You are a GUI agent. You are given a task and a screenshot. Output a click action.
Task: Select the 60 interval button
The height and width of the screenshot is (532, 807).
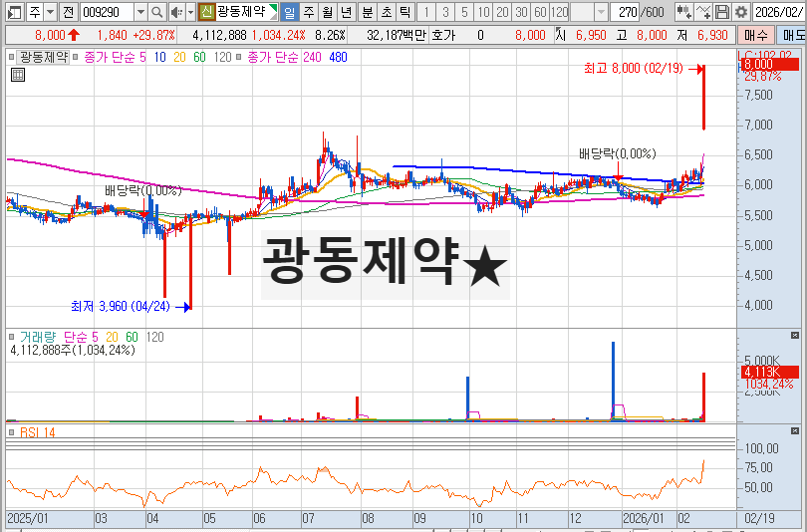[x=540, y=12]
